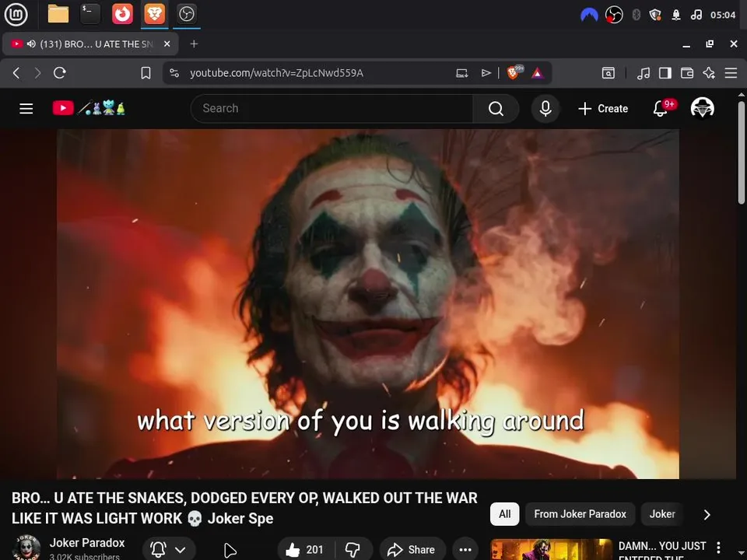Open the account avatar menu
The width and height of the screenshot is (747, 560).
[x=702, y=108]
